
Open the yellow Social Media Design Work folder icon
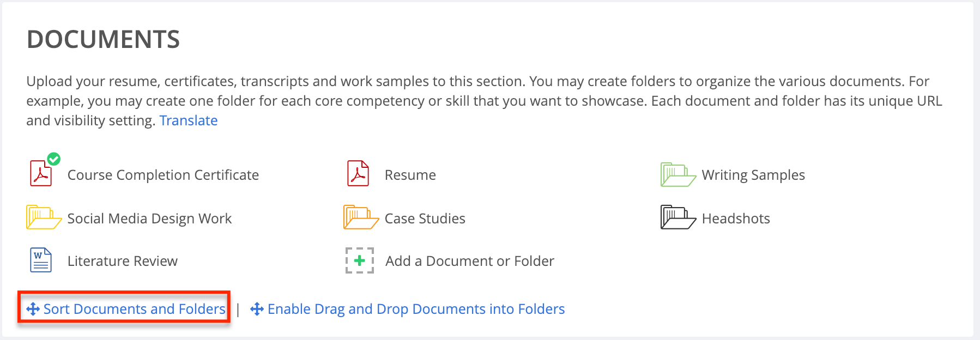point(44,217)
